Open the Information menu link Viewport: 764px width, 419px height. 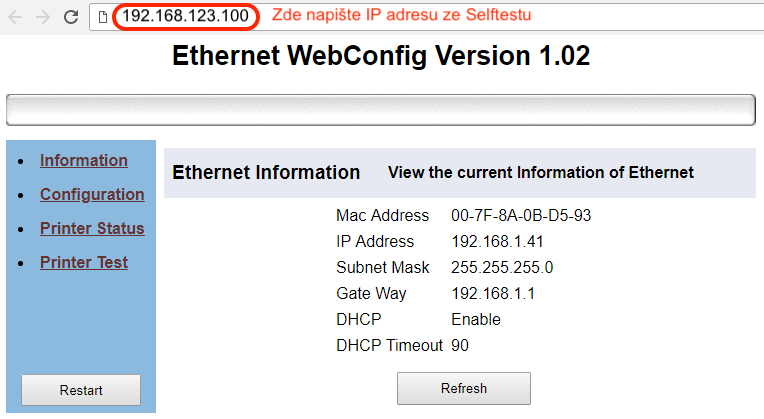point(84,160)
